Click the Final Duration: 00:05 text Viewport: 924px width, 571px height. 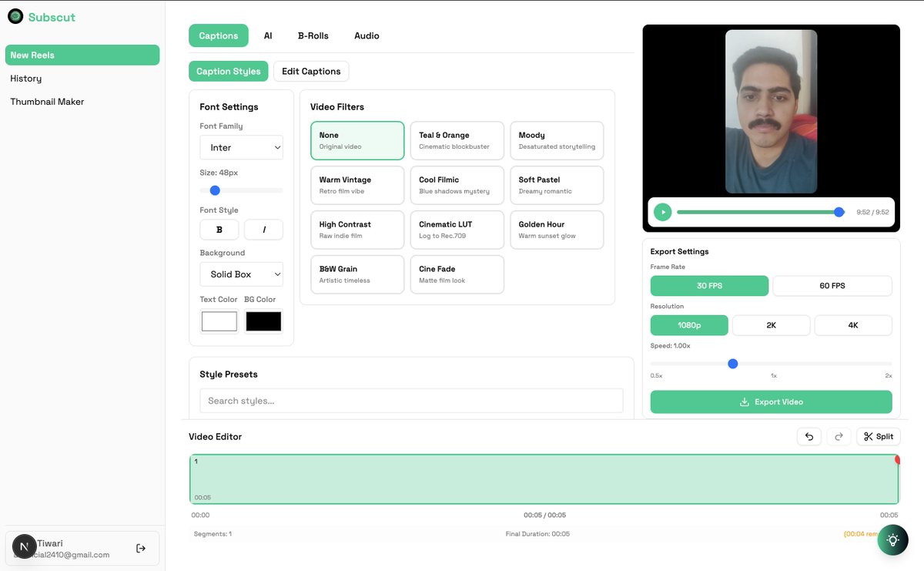(537, 533)
